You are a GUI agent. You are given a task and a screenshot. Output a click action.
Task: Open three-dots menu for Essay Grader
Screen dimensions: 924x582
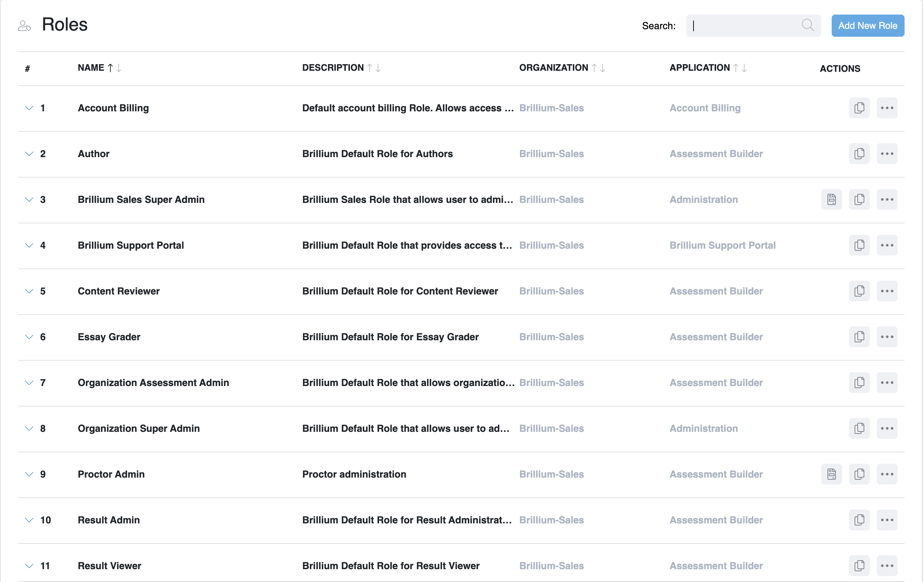(887, 337)
